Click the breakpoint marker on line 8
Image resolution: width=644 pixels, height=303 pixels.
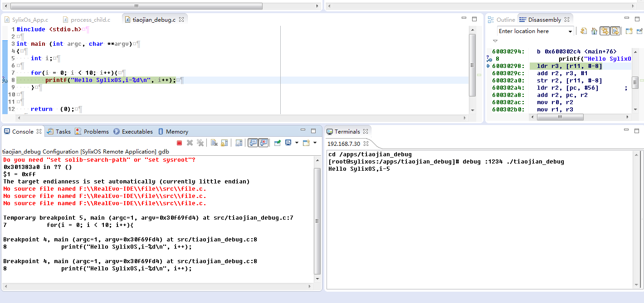5,80
